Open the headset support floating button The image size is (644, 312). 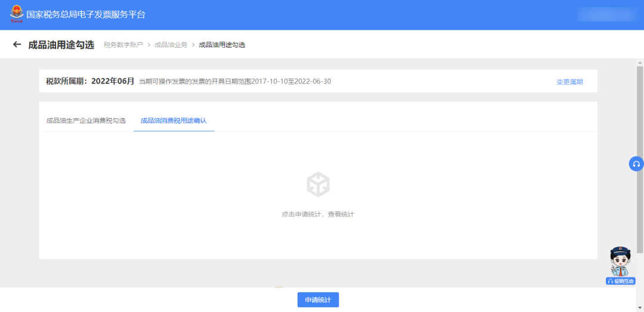(x=636, y=164)
